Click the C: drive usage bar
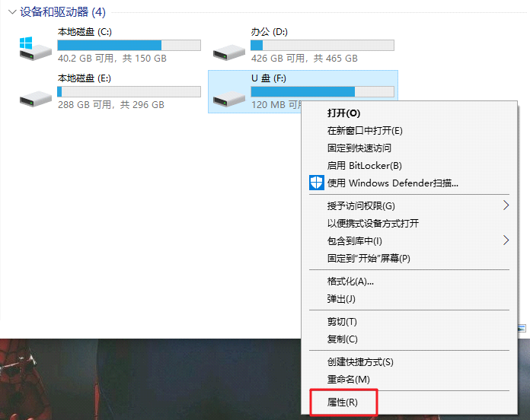This screenshot has height=420, width=530. pos(129,45)
